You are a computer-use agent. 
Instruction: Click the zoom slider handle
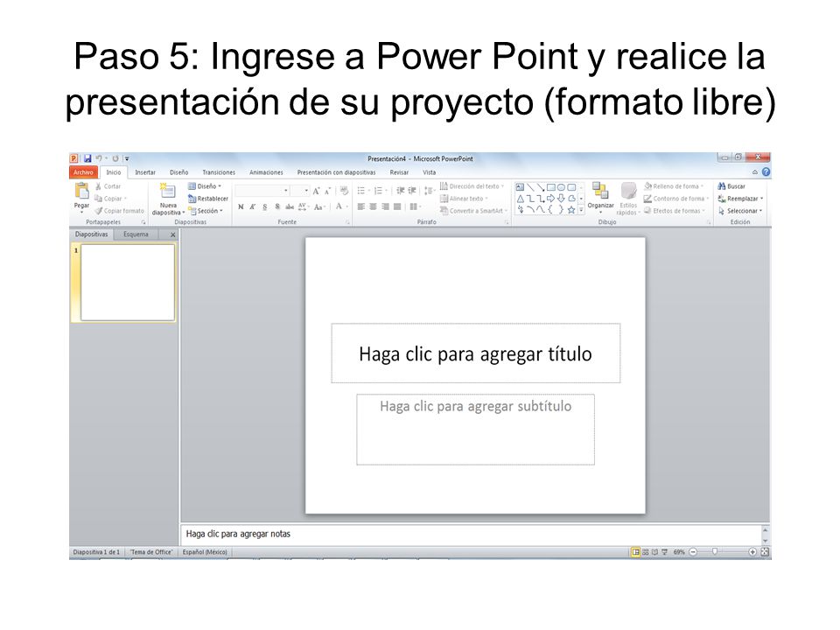pos(715,552)
